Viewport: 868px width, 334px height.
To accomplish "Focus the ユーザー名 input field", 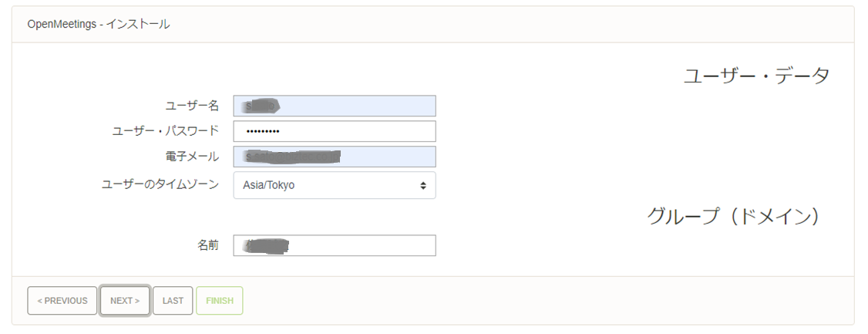I will pos(335,106).
